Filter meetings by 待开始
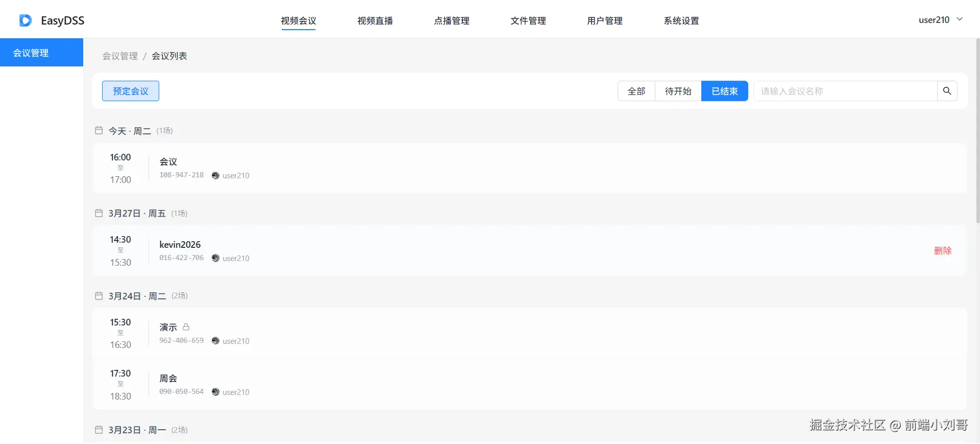The image size is (980, 444). [x=678, y=91]
